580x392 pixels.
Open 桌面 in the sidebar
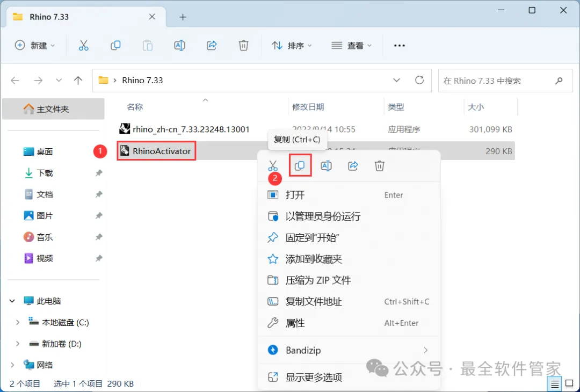pos(45,151)
